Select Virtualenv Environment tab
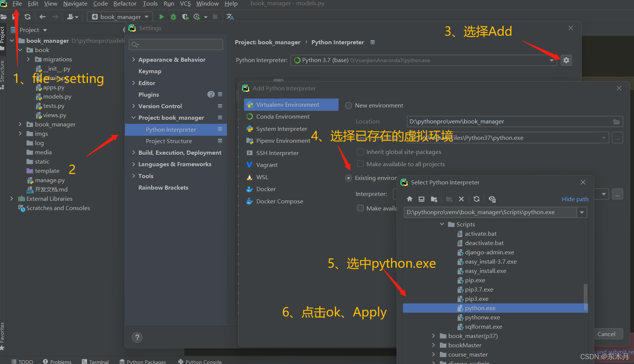The image size is (634, 364). point(291,105)
